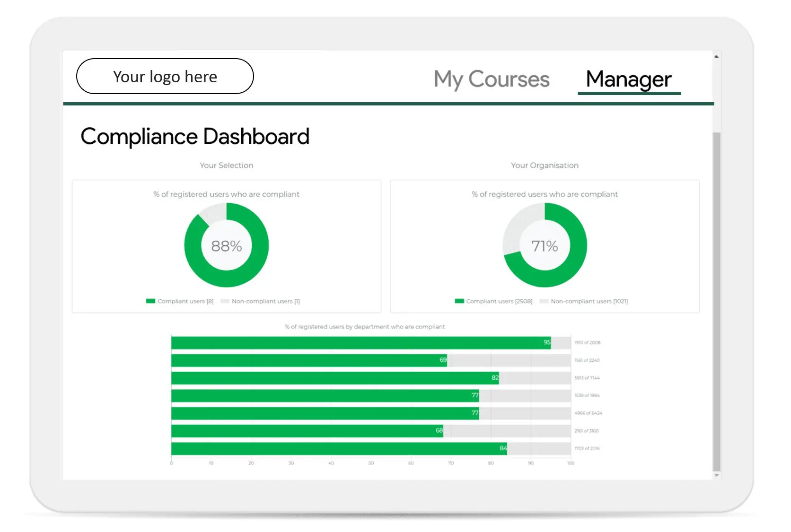Click the '1703 of 2016' bar label
Screen dimensions: 791x532
pyautogui.click(x=587, y=448)
